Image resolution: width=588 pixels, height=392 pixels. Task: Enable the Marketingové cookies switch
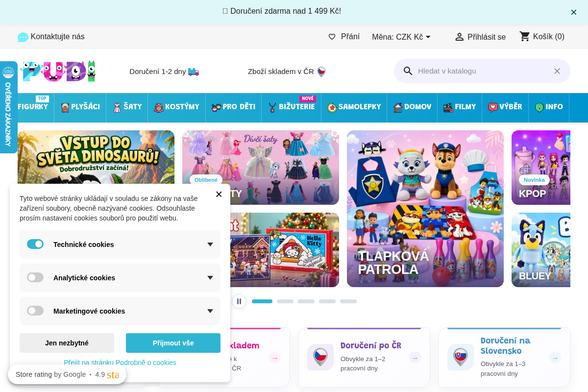pos(35,311)
